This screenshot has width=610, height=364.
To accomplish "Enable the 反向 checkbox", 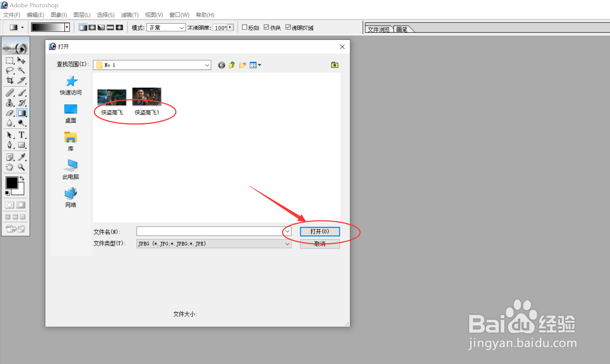I will (x=244, y=27).
